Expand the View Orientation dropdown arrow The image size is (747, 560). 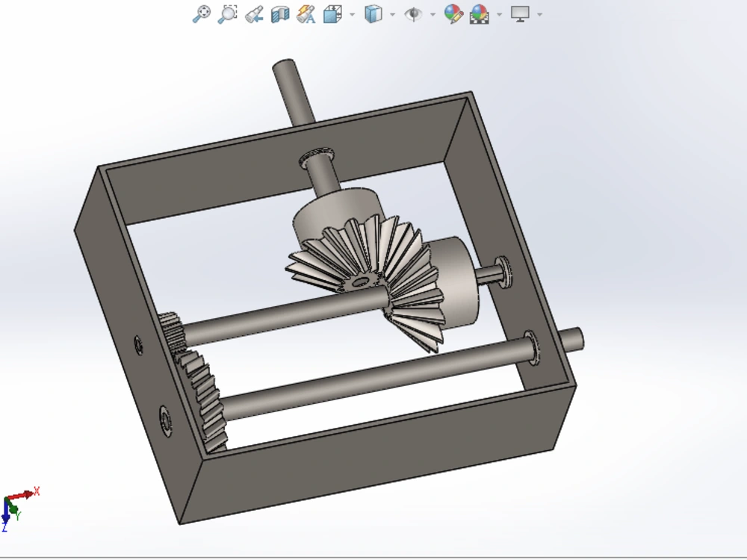pyautogui.click(x=352, y=14)
